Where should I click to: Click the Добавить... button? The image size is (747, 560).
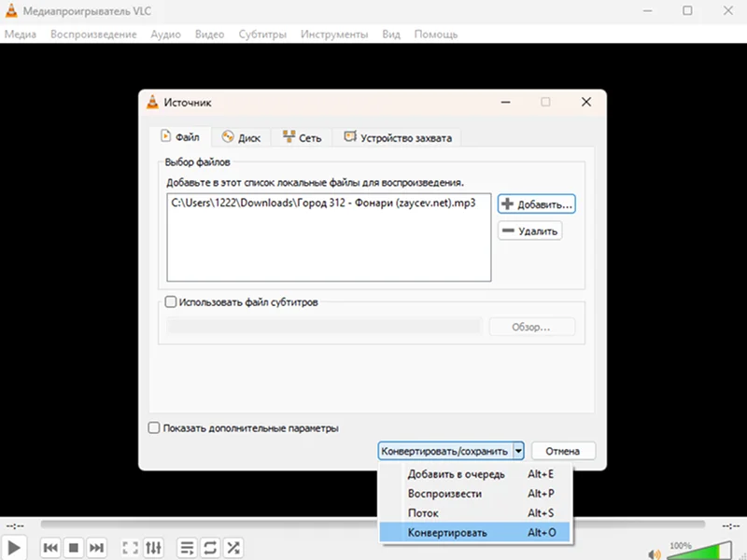tap(536, 203)
